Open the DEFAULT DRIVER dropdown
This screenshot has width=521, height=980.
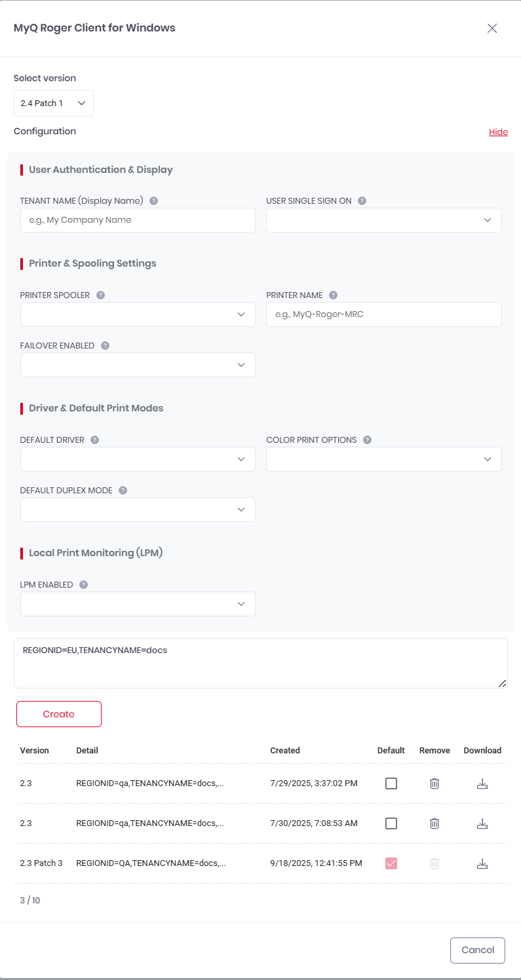click(x=138, y=459)
